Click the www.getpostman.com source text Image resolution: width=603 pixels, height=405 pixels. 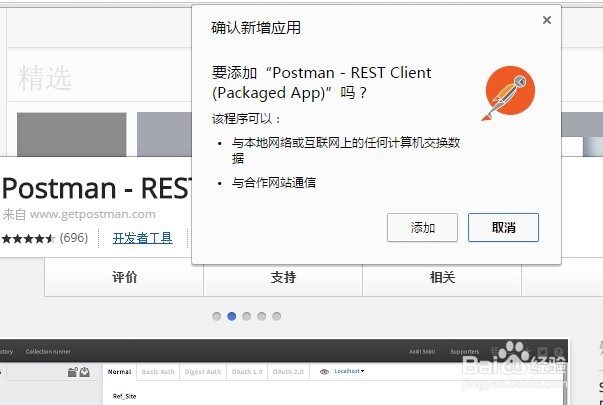[93, 214]
